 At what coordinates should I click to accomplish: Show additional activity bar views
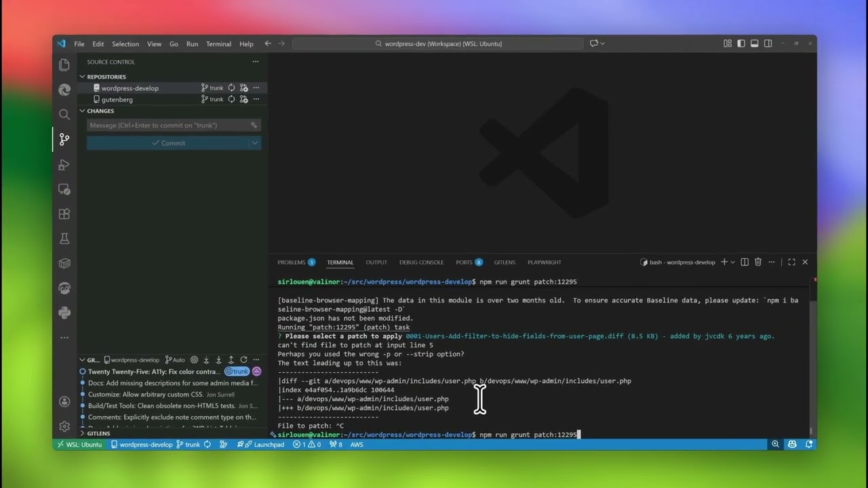point(64,337)
